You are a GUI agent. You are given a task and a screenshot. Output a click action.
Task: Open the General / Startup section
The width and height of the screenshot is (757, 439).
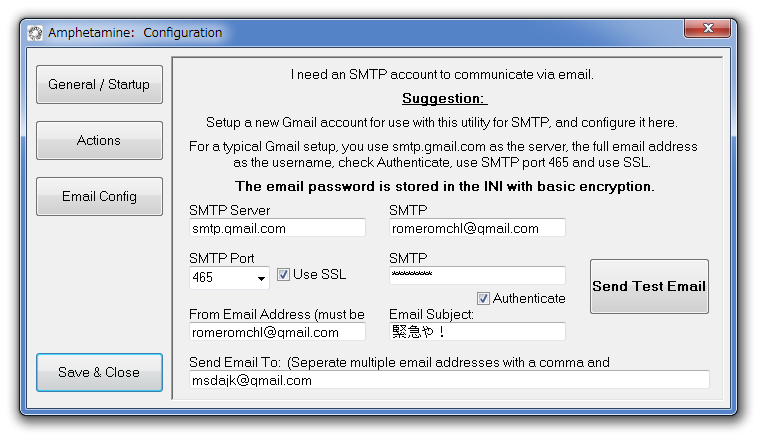(x=99, y=85)
